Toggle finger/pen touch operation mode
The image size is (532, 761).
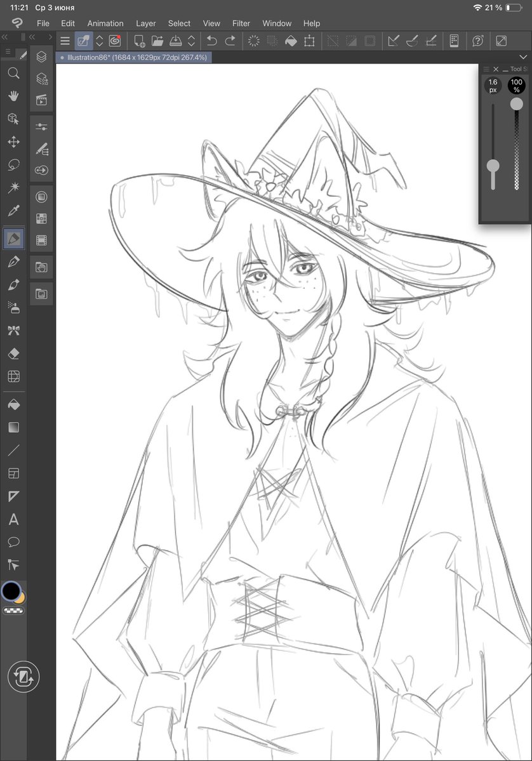(x=84, y=41)
